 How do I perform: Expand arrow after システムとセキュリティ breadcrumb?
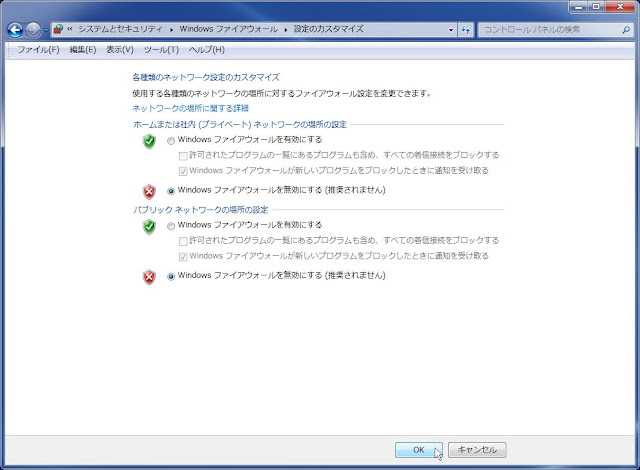coord(171,30)
